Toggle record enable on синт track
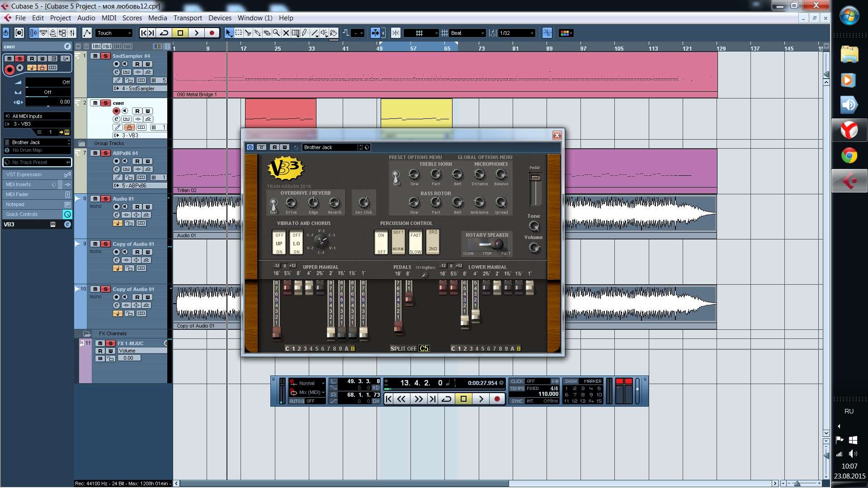 pos(116,111)
